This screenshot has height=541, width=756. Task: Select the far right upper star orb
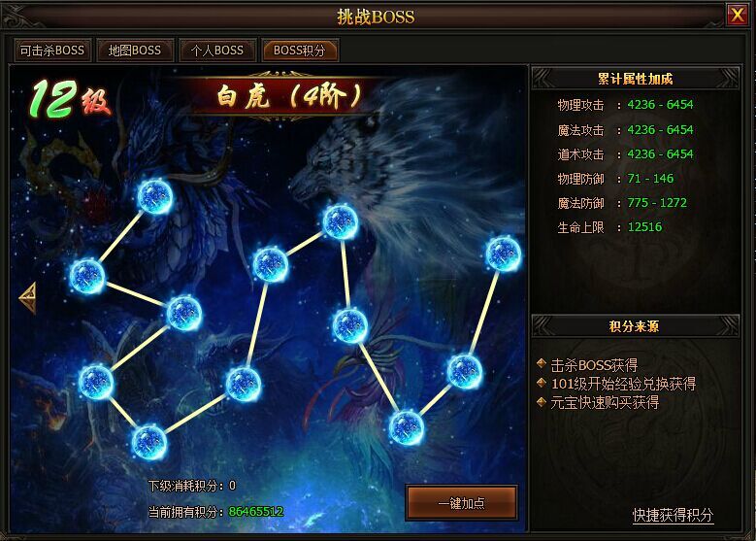tap(504, 254)
